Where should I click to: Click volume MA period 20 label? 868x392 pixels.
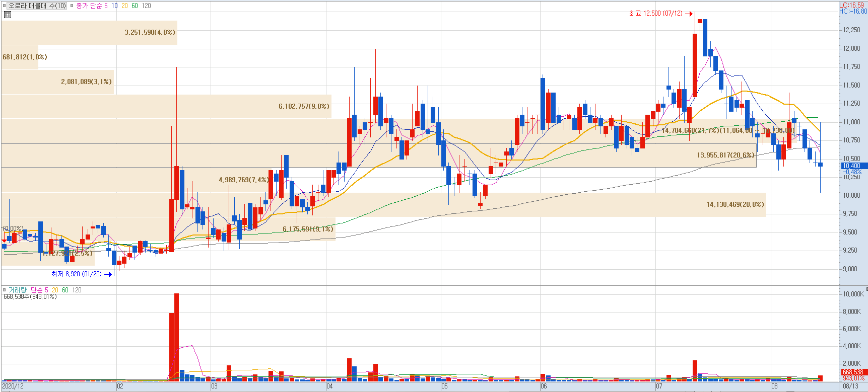(55, 290)
